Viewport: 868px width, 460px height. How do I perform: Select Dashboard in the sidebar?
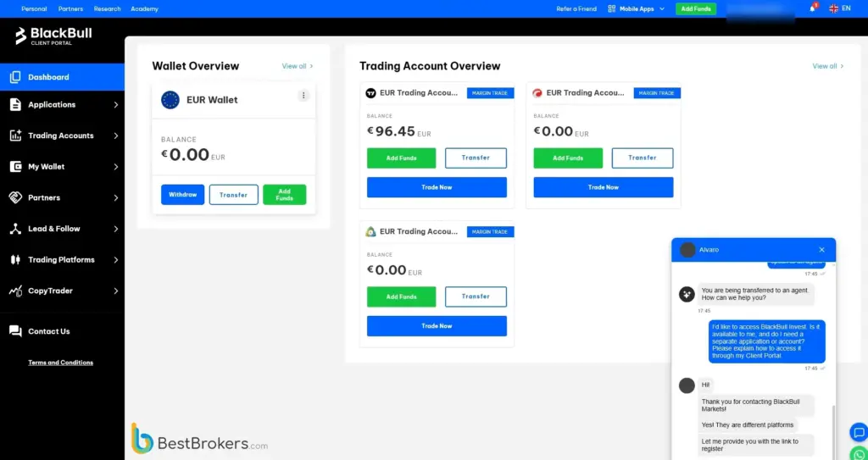pyautogui.click(x=62, y=77)
